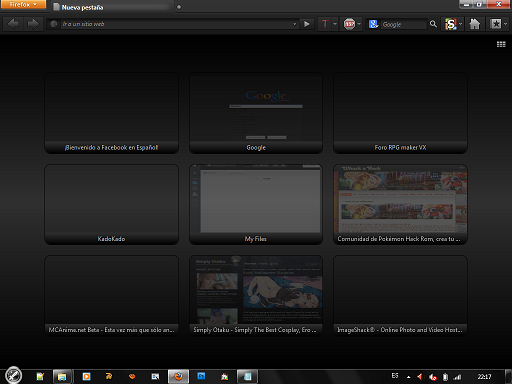Open the Comunidad de Pokémon Hack Rom tile
This screenshot has width=512, height=384.
(x=400, y=204)
